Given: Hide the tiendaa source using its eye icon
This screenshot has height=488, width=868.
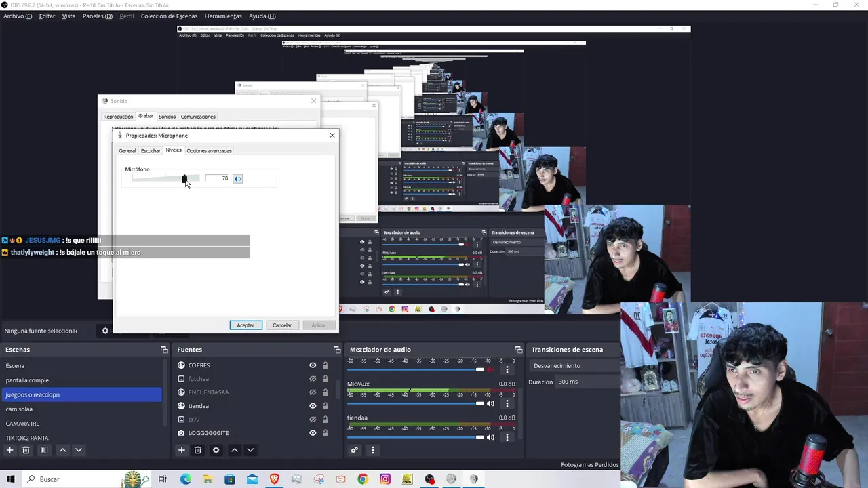Looking at the screenshot, I should pos(313,406).
